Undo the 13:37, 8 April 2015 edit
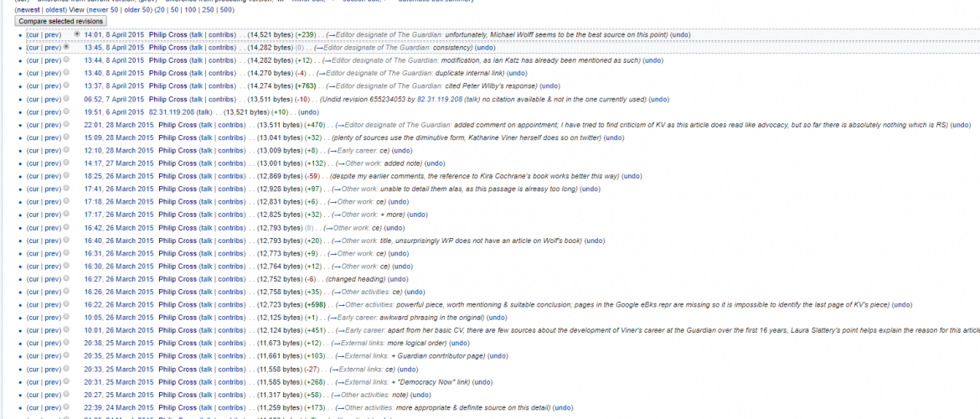 click(x=549, y=86)
